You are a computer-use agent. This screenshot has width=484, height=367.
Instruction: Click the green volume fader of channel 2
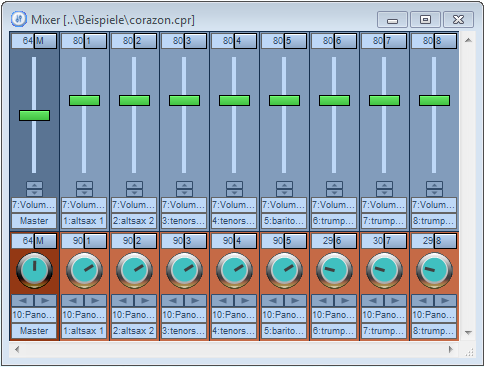tap(134, 100)
